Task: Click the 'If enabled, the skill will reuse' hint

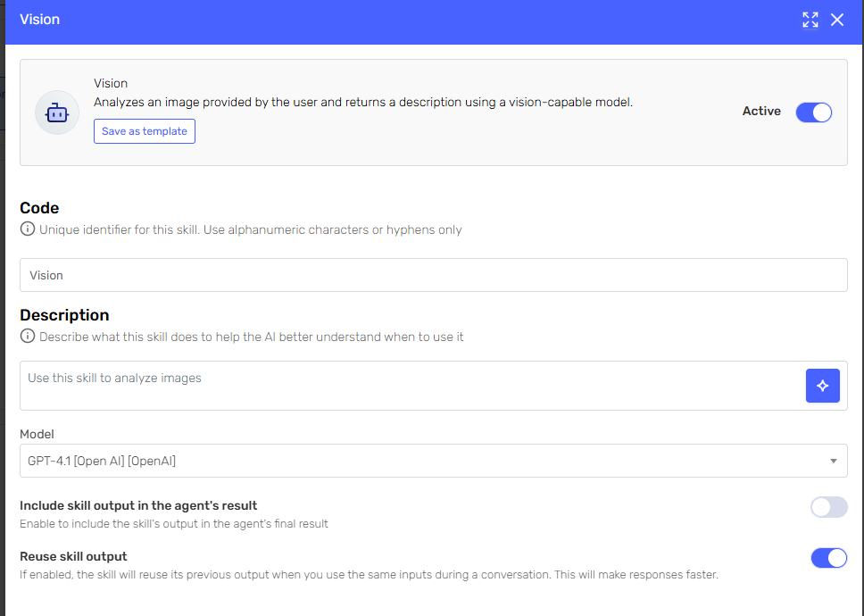Action: tap(369, 575)
